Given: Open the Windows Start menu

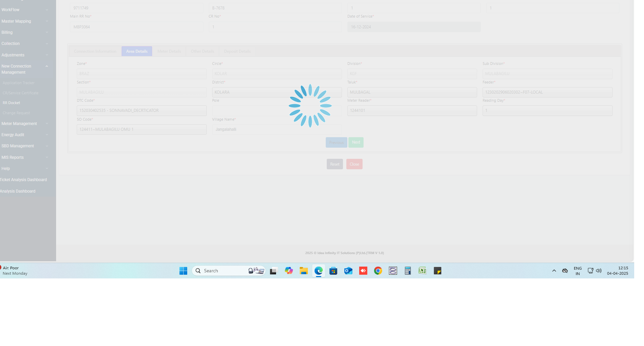Looking at the screenshot, I should coord(183,271).
